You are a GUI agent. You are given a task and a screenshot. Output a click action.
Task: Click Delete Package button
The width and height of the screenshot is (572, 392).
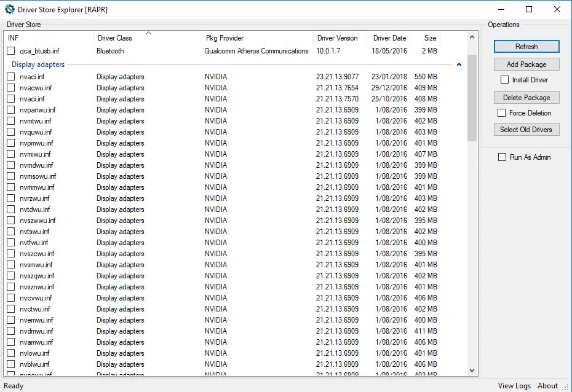[x=526, y=98]
